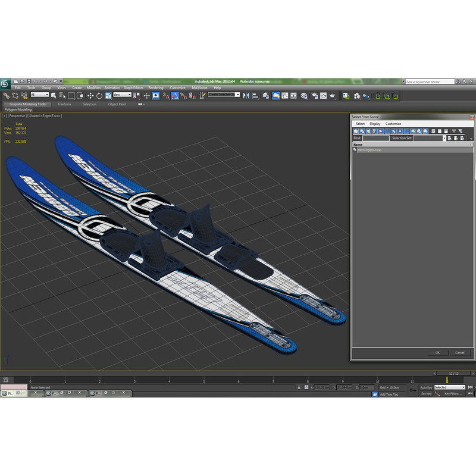The height and width of the screenshot is (476, 476).
Task: Toggle Auto Key animation mode
Action: 427,387
